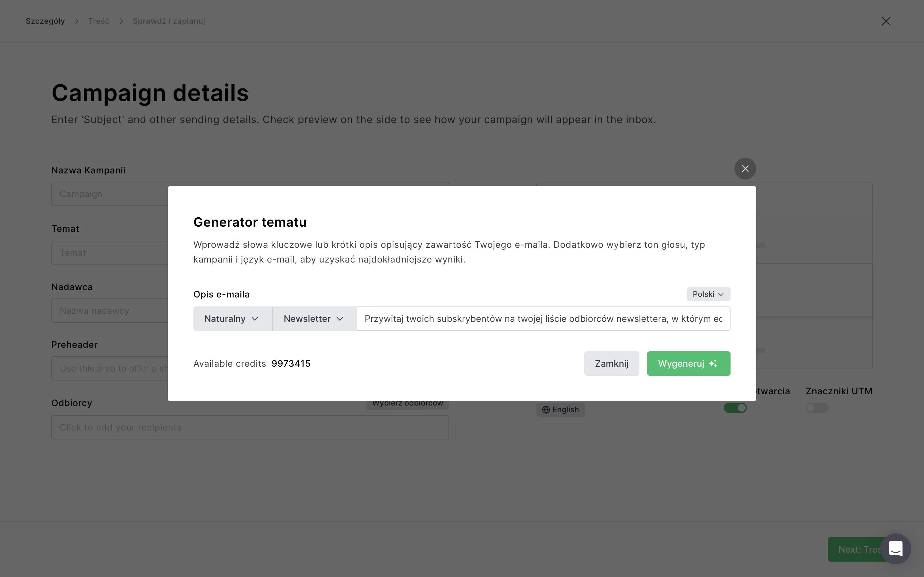924x577 pixels.
Task: Click the Odbiorcy recipients input field
Action: point(250,427)
